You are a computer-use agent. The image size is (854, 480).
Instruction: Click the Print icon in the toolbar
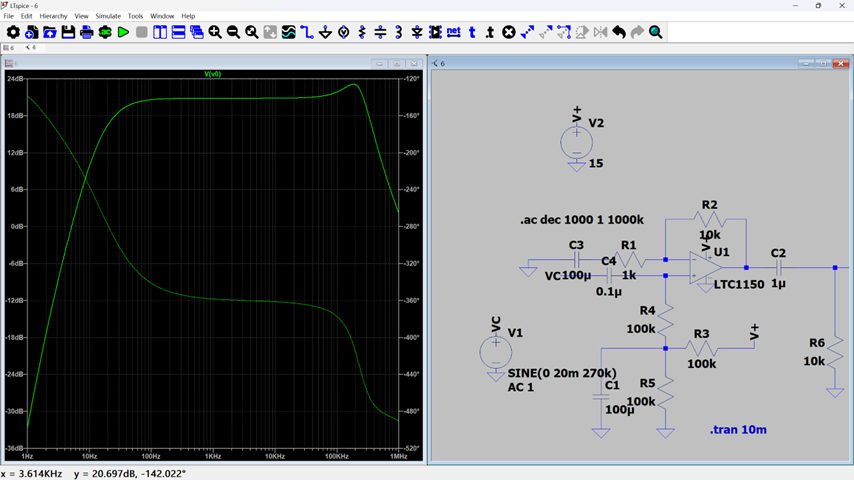[x=87, y=32]
